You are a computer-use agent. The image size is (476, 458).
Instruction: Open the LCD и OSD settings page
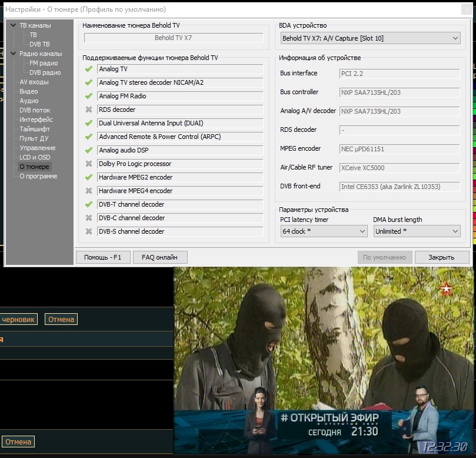click(35, 157)
